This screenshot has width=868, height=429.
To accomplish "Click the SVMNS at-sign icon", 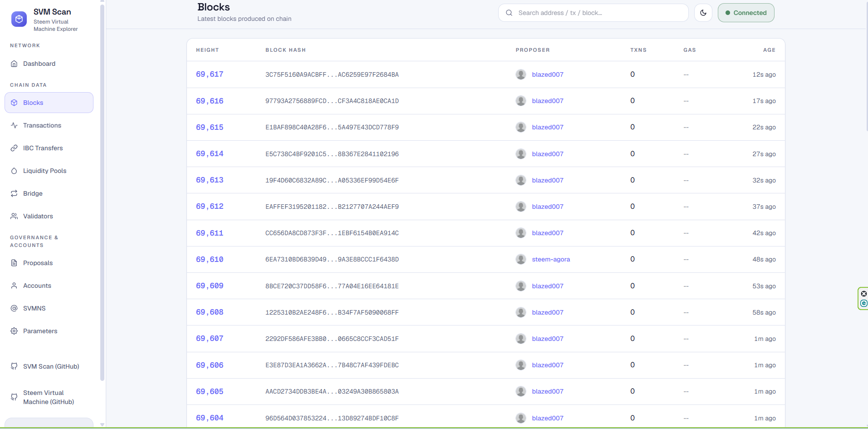I will [14, 308].
